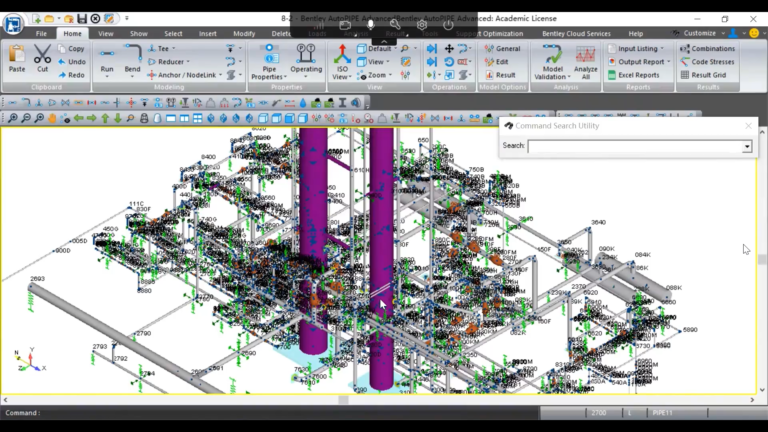
Task: Click the horizontal scrollbar thumb
Action: [x=343, y=400]
